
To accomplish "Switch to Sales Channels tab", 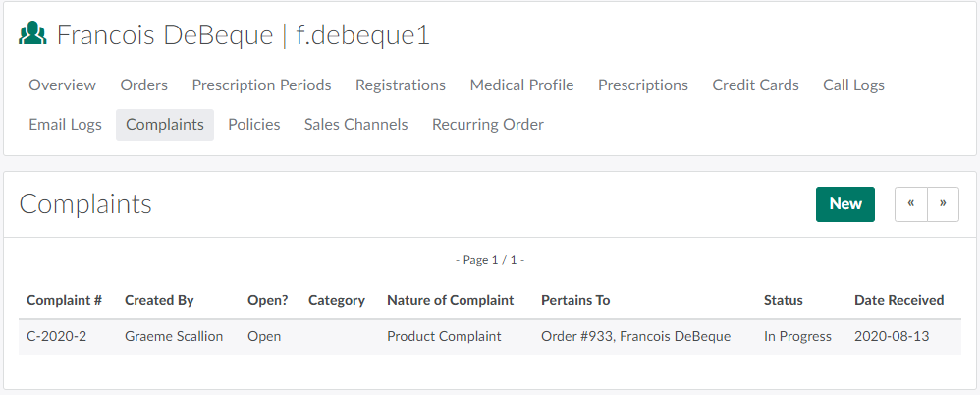I will [x=355, y=125].
